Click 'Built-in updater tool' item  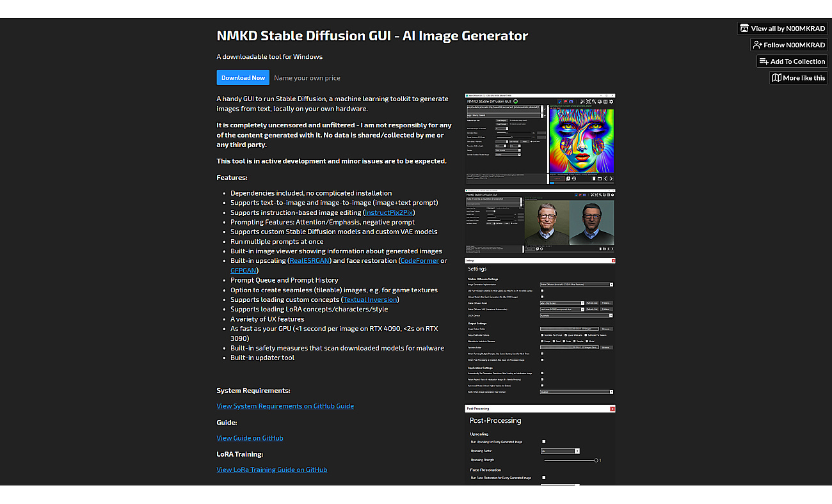262,358
